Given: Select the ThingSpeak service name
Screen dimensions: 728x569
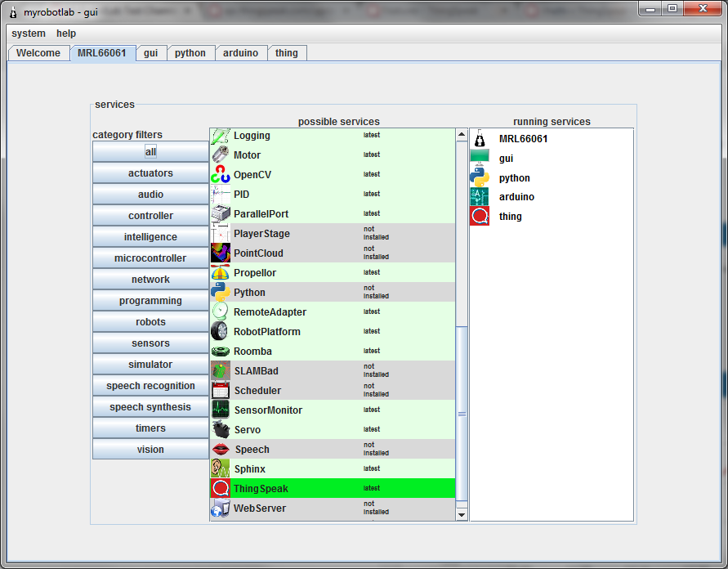Looking at the screenshot, I should 261,489.
